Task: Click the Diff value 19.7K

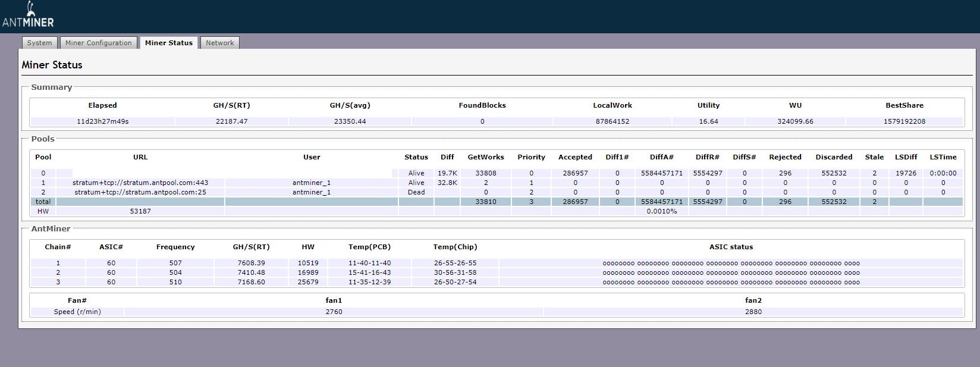Action: tap(447, 173)
